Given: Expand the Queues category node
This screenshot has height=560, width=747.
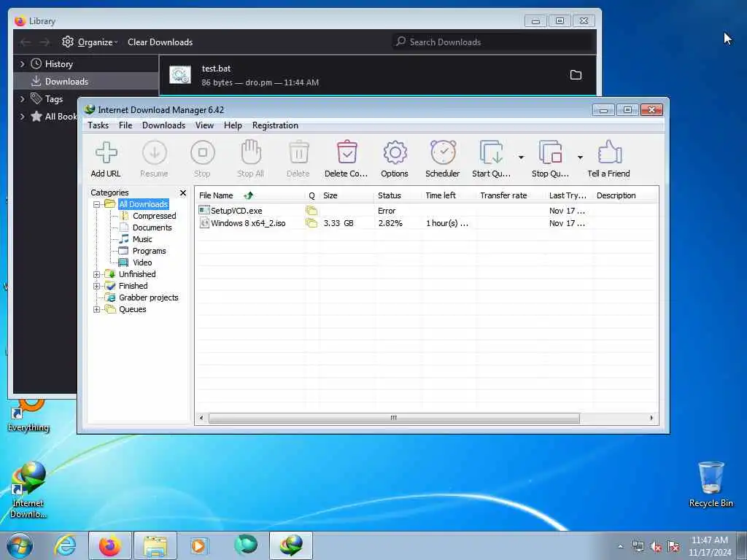Looking at the screenshot, I should [97, 309].
